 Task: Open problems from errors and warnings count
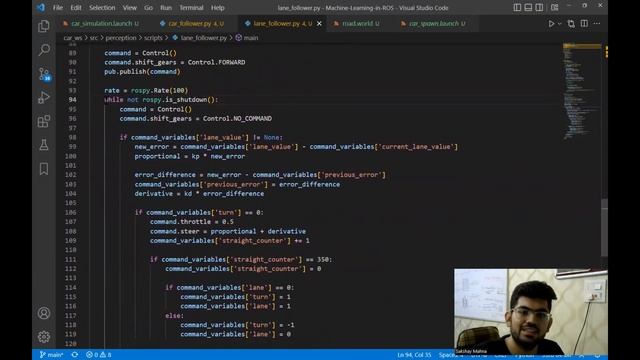pos(98,355)
